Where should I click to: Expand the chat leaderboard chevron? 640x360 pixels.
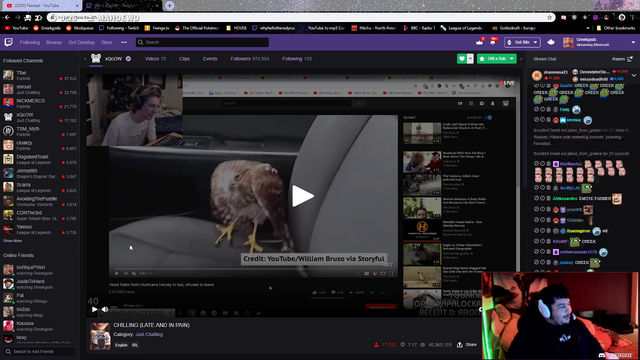[633, 75]
